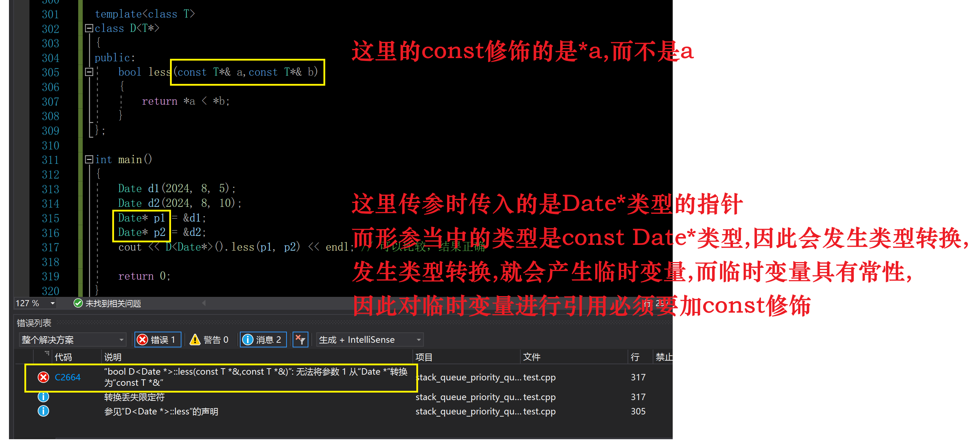This screenshot has height=446, width=980.
Task: Click the horizontal scrollbar left arrow
Action: click(x=204, y=303)
